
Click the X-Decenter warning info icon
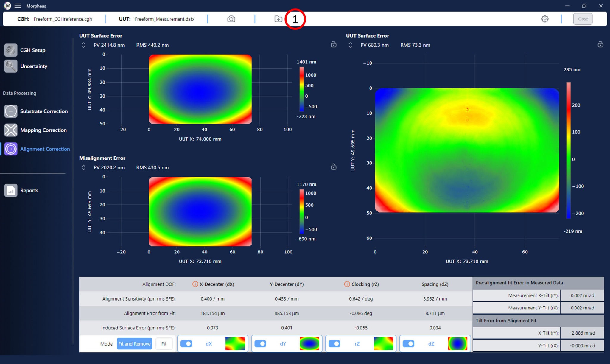tap(195, 284)
